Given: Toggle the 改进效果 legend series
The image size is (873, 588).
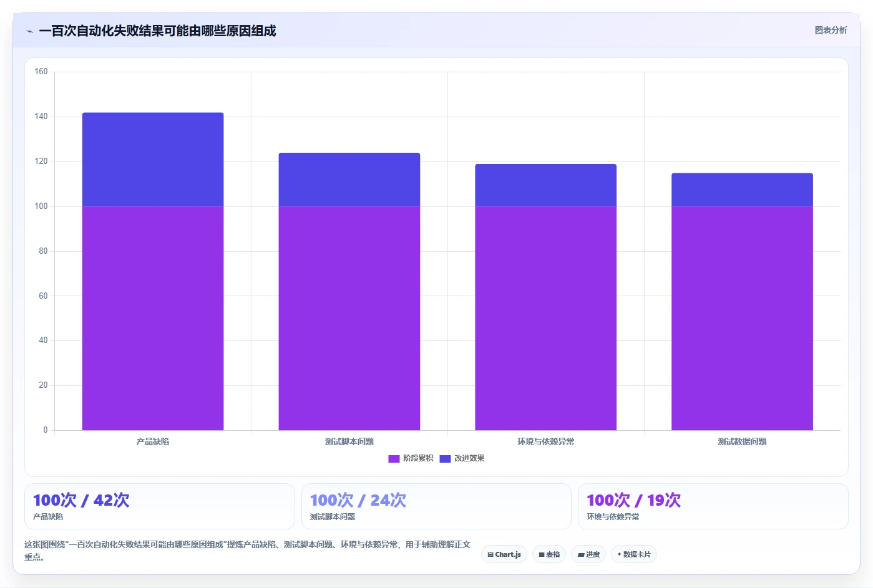Looking at the screenshot, I should (x=462, y=458).
